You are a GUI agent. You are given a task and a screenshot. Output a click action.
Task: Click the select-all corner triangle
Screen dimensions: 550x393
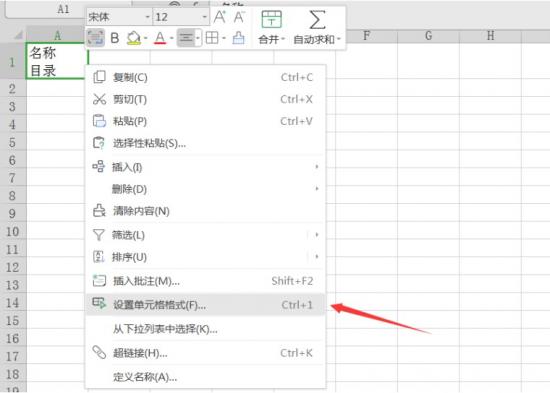18,35
